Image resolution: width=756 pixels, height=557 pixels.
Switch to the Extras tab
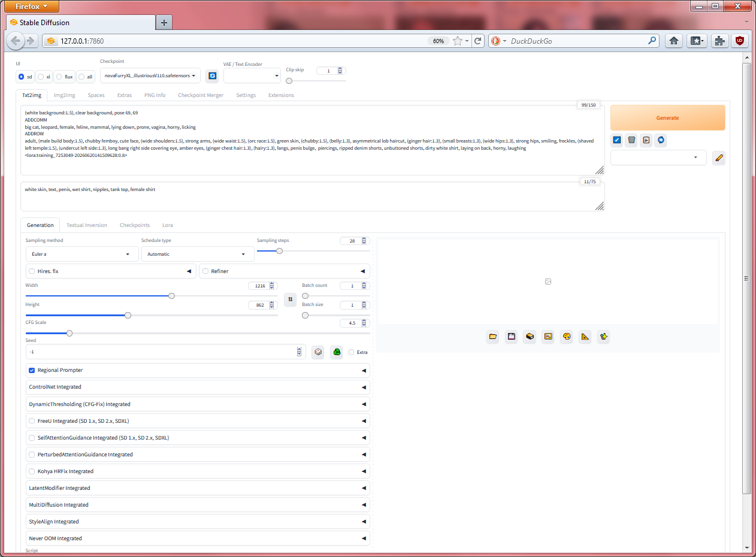pos(125,95)
